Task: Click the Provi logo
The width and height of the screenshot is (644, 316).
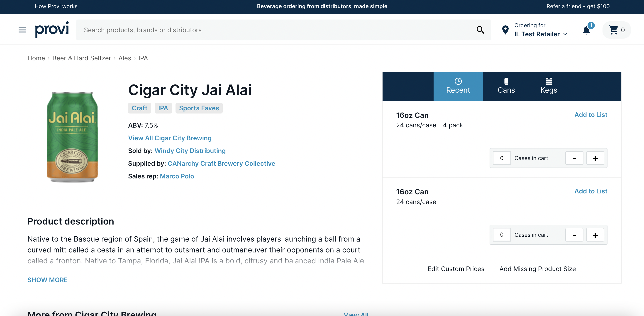Action: [x=51, y=30]
